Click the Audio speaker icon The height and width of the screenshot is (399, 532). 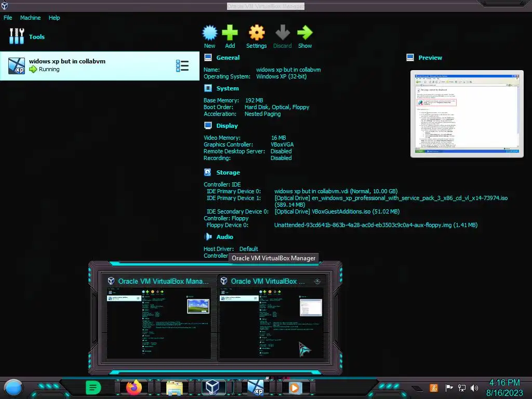tap(208, 237)
